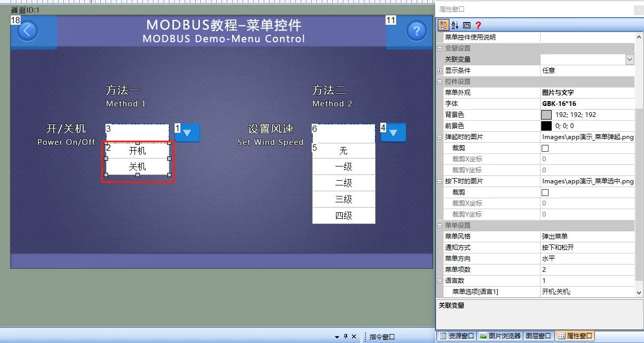The width and height of the screenshot is (644, 343).
Task: Close docked panel via X beside pushpin
Action: coord(354,336)
